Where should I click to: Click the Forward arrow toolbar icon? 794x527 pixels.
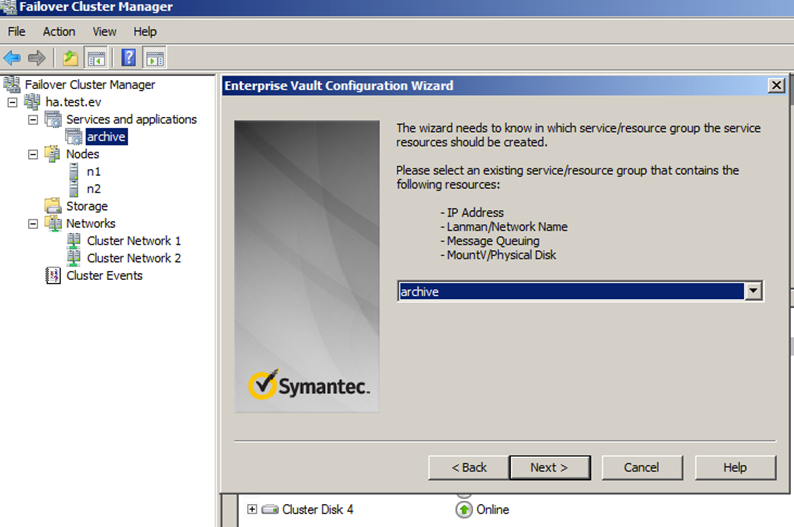(x=36, y=58)
